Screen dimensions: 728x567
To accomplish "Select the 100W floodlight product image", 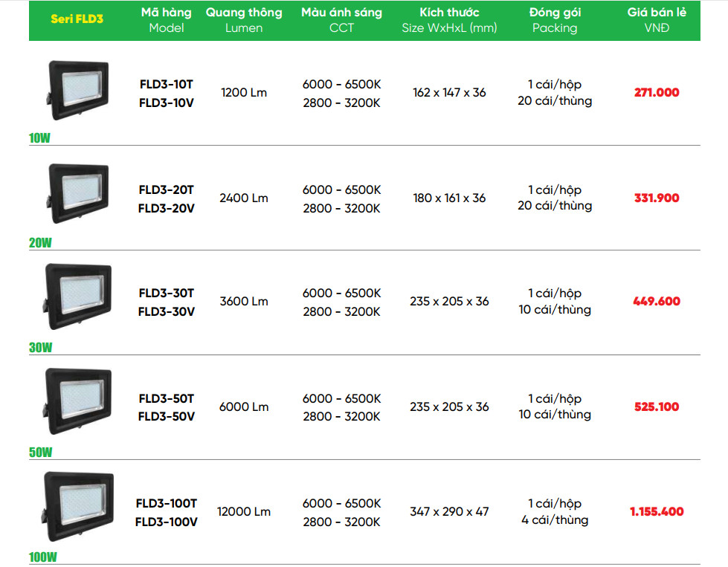I will (x=78, y=507).
